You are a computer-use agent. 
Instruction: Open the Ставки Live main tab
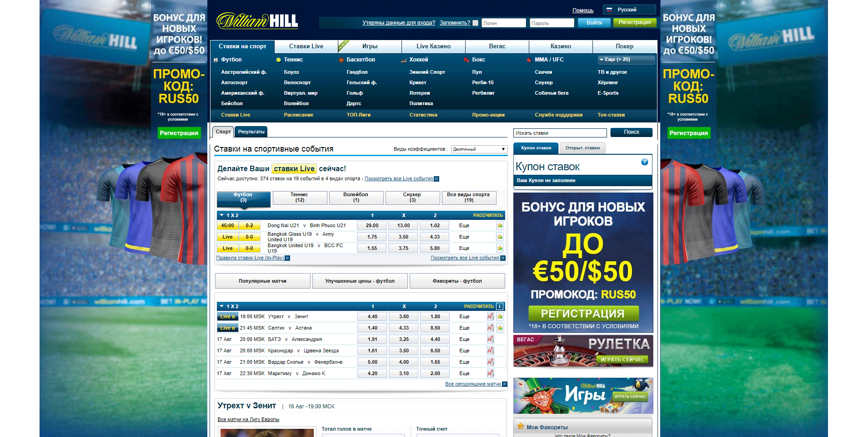coord(306,46)
